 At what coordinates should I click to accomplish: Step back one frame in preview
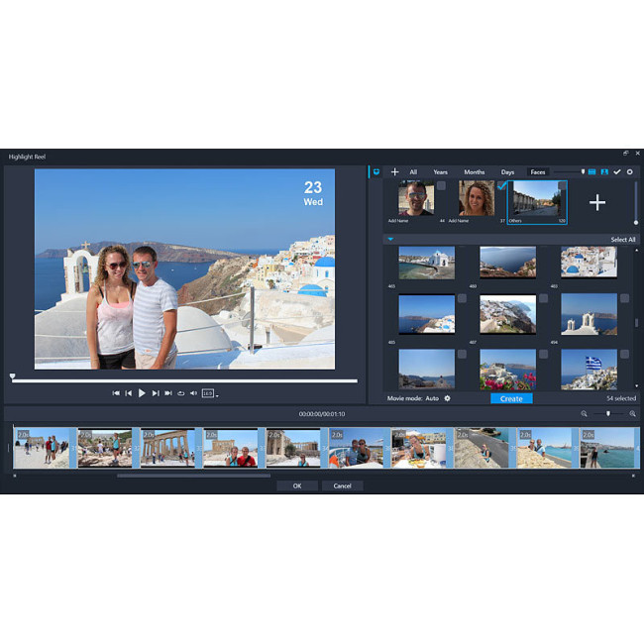(x=129, y=393)
